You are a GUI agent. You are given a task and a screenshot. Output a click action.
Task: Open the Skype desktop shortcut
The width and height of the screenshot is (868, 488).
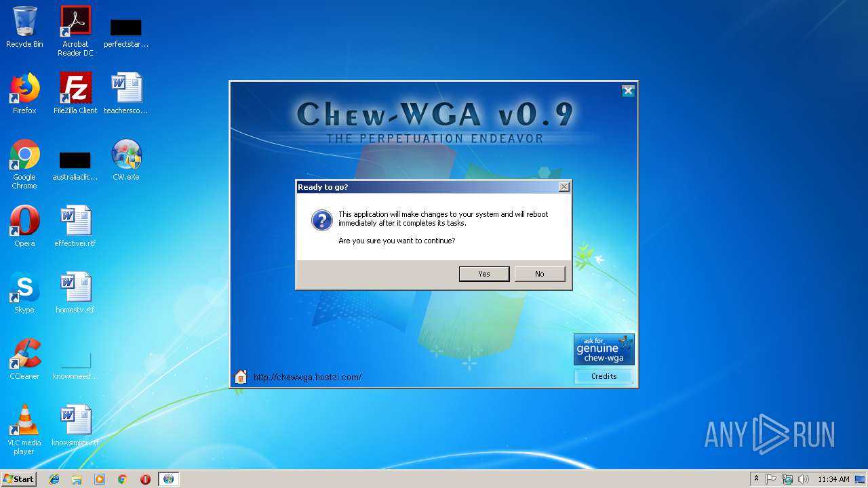(x=24, y=293)
